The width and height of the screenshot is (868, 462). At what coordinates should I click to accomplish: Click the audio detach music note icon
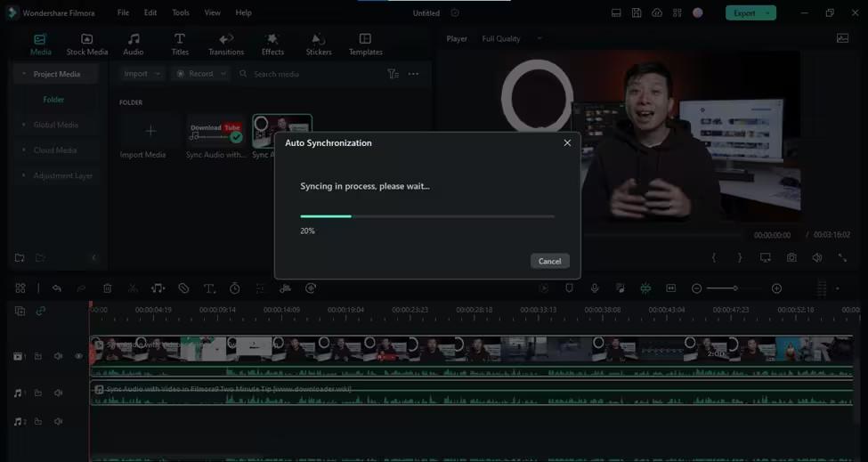158,288
